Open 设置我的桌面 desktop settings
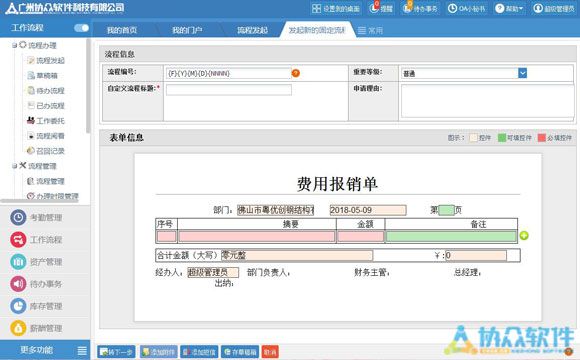Screen dimensions: 580x360 [336, 8]
